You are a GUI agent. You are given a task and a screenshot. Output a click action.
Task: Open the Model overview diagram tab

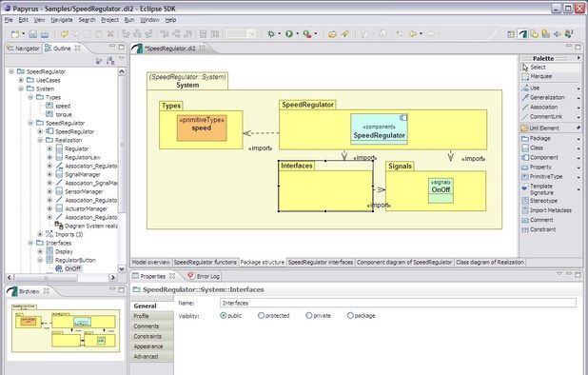pyautogui.click(x=150, y=262)
